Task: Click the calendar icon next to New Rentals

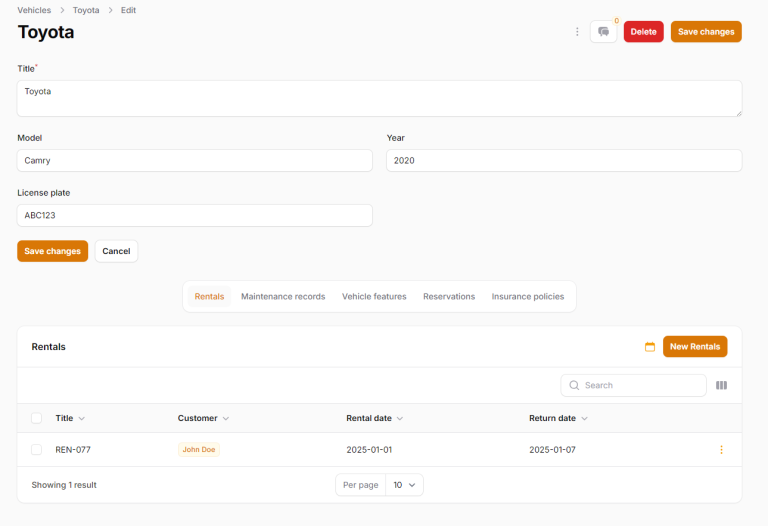Action: pyautogui.click(x=650, y=347)
